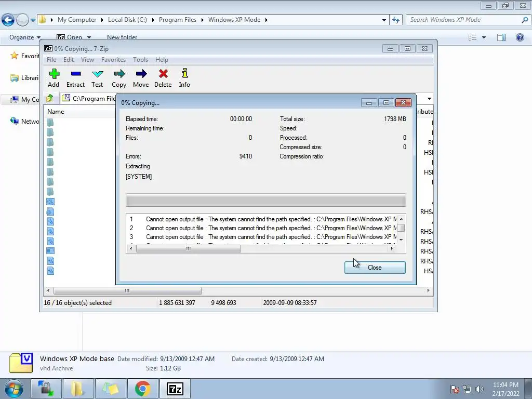
Task: Open the Edit menu in 7-Zip
Action: click(69, 60)
